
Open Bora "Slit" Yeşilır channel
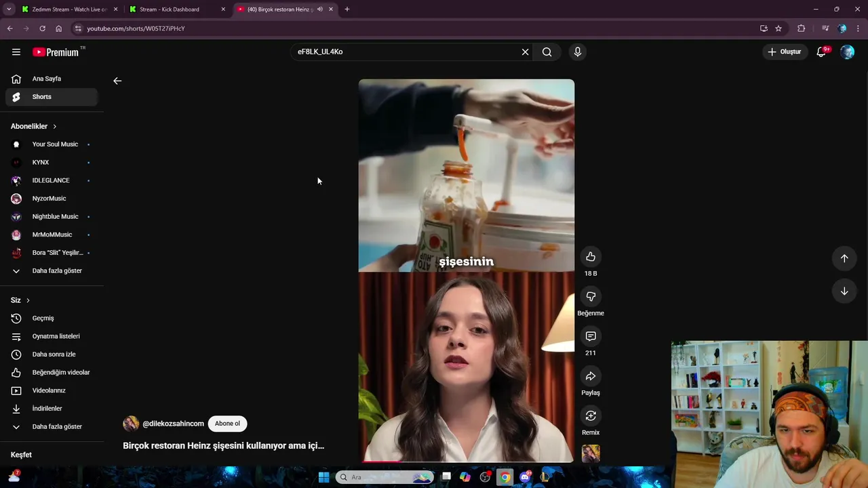point(52,253)
